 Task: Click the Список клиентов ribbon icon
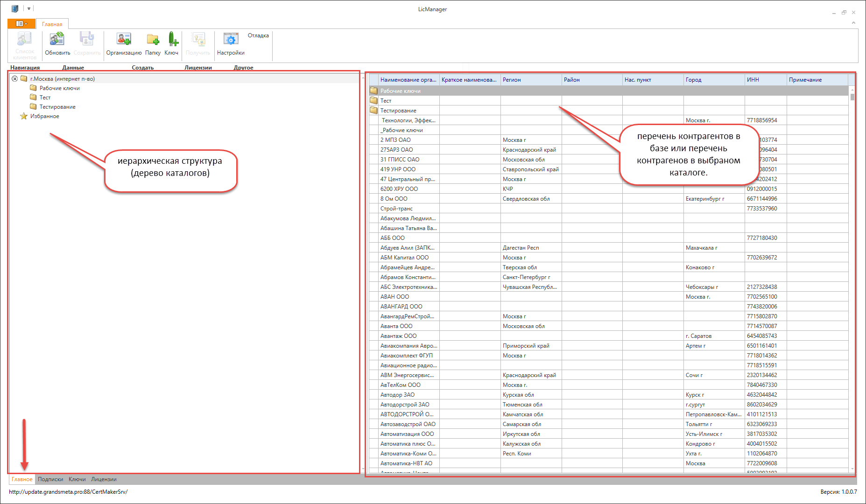25,40
